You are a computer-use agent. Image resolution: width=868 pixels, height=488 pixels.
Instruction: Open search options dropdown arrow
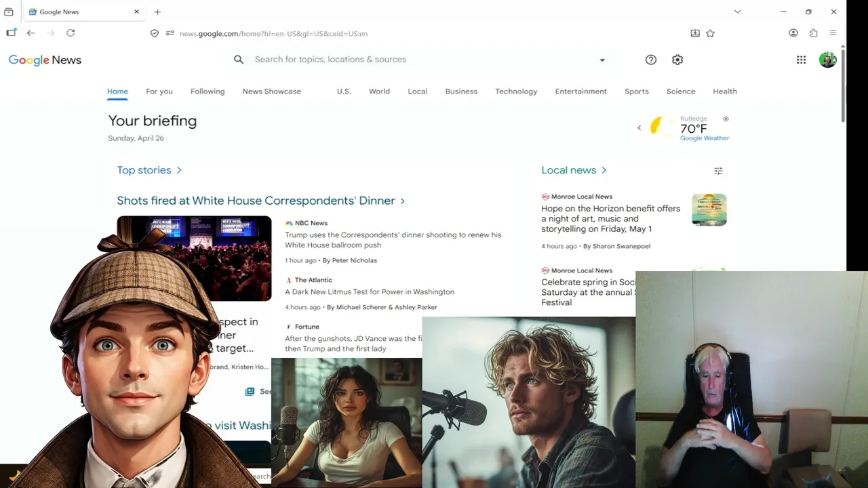point(601,60)
